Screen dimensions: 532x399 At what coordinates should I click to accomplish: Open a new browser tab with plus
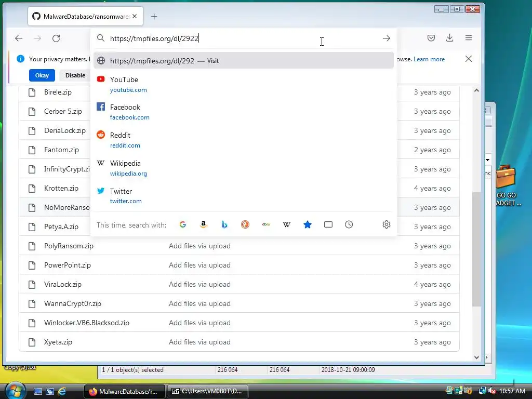point(154,16)
